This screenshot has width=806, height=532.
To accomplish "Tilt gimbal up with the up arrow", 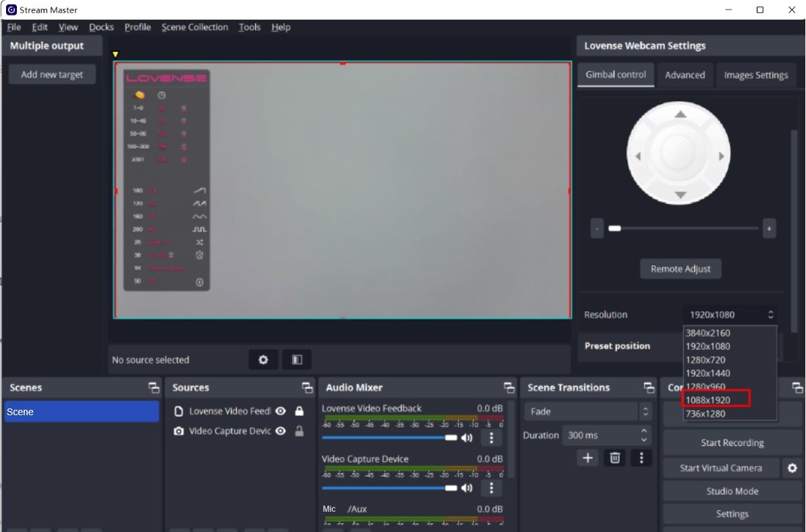I will click(x=680, y=114).
